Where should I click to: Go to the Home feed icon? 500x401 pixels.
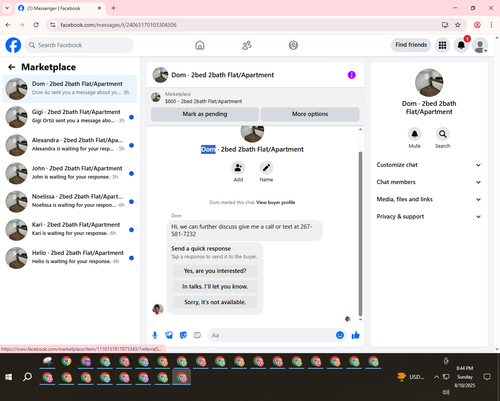[200, 45]
